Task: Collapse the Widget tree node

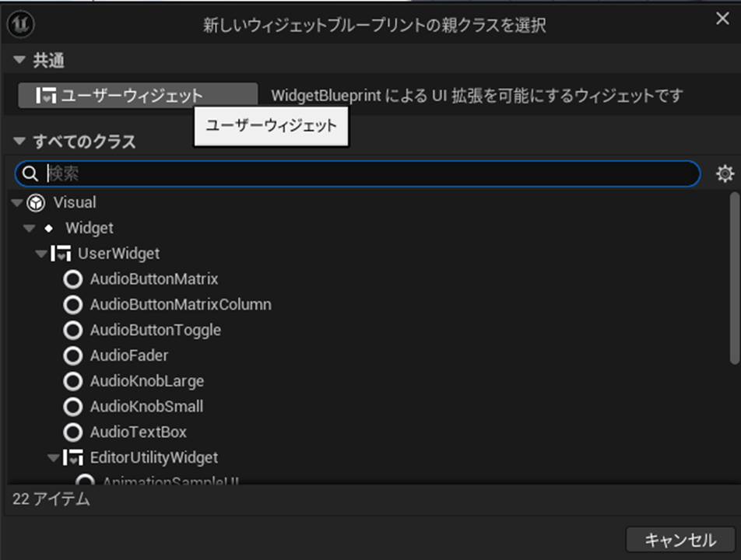Action: (30, 229)
